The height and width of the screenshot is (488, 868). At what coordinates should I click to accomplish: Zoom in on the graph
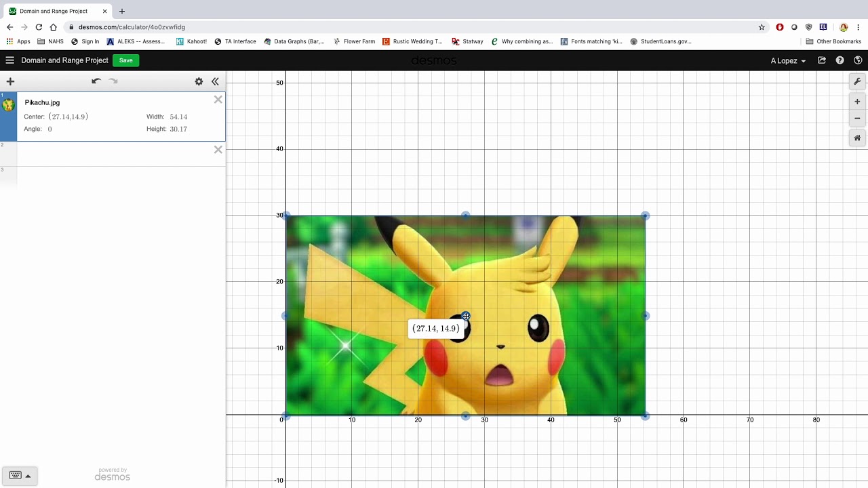tap(857, 102)
